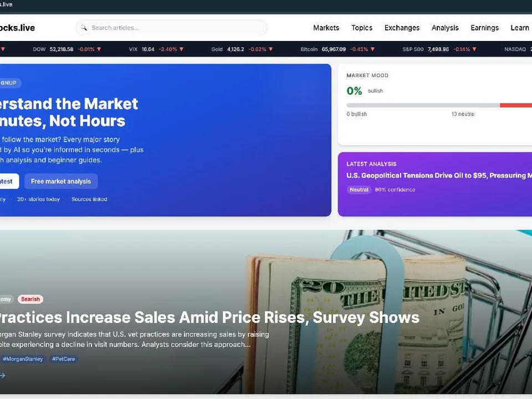532x399 pixels.
Task: Click the #PetCare tag
Action: [x=63, y=359]
